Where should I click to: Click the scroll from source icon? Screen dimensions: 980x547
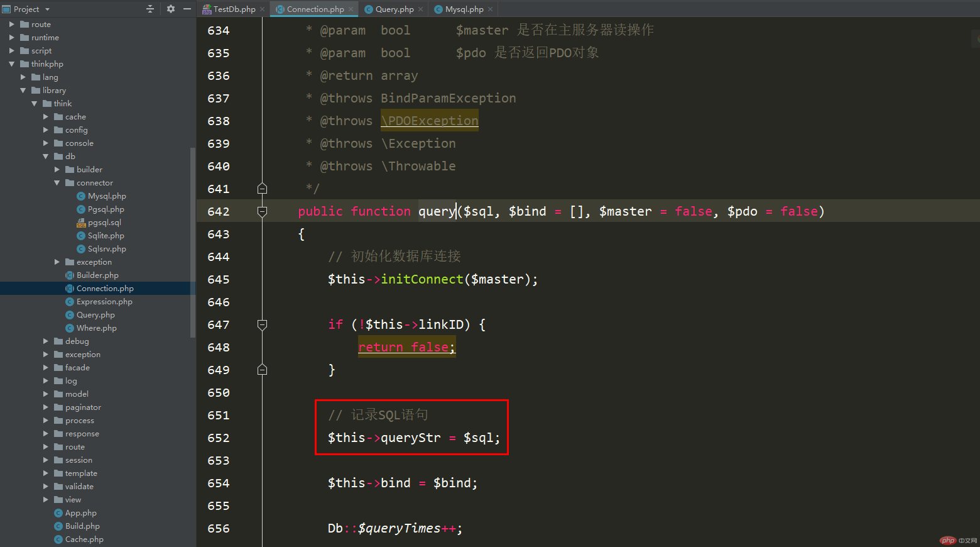pyautogui.click(x=150, y=9)
